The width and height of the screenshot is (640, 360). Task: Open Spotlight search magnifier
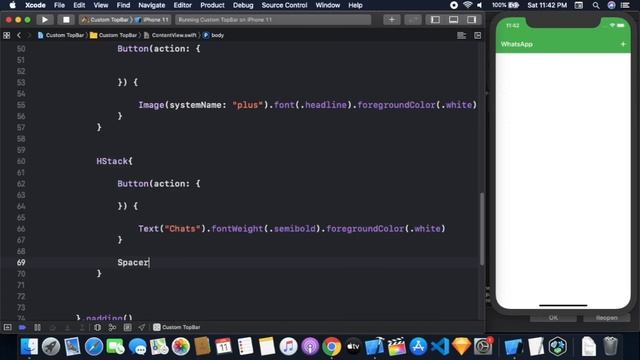[596, 5]
